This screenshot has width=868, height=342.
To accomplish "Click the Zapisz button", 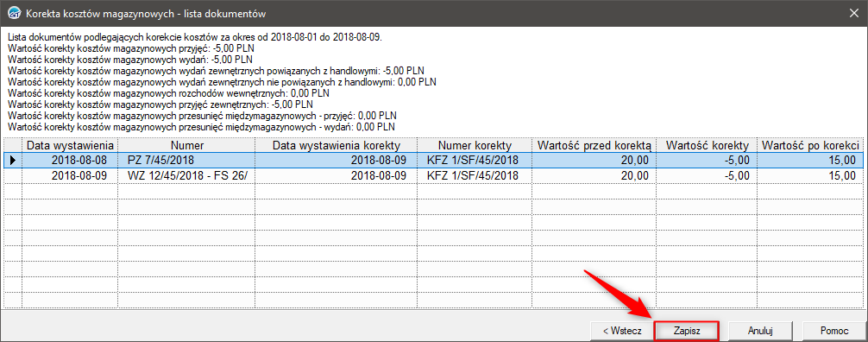I will click(x=687, y=331).
